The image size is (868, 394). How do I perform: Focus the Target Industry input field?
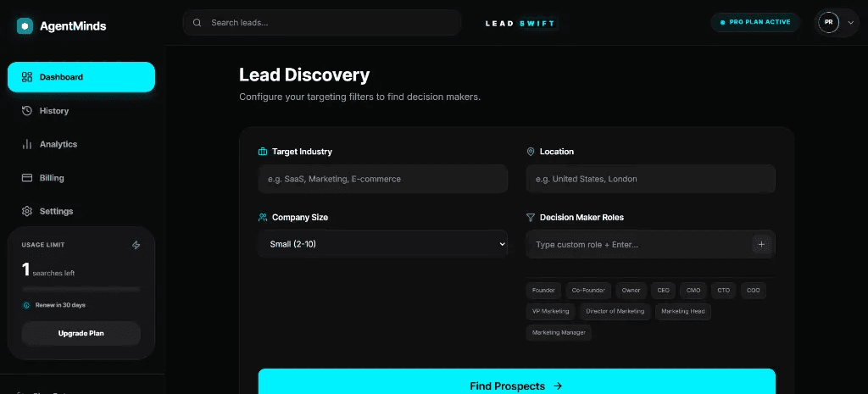[x=382, y=179]
